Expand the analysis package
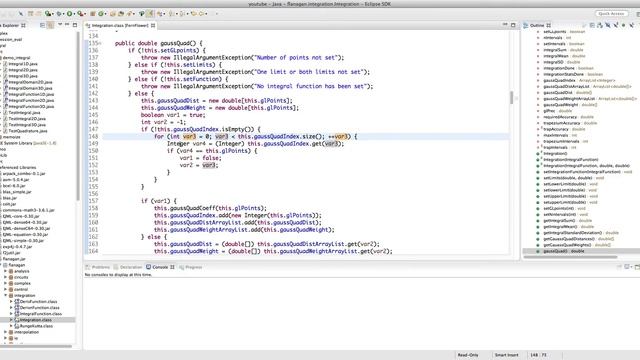The width and height of the screenshot is (640, 360). point(6,271)
